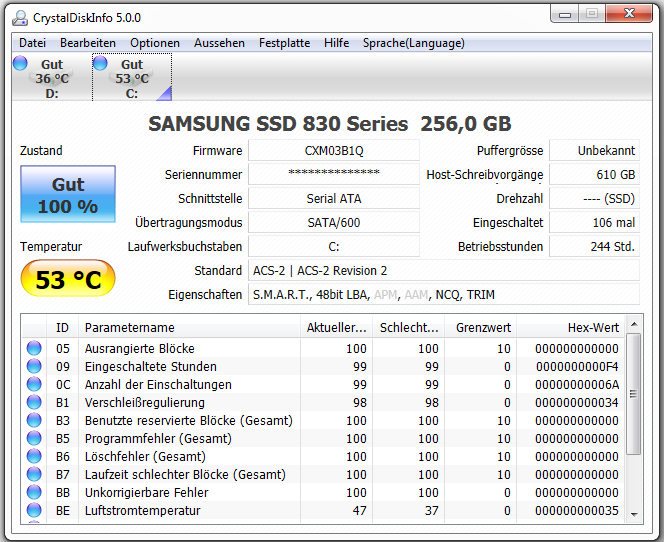Click Host-Schreibvorgänge value 610 GB

pos(594,174)
